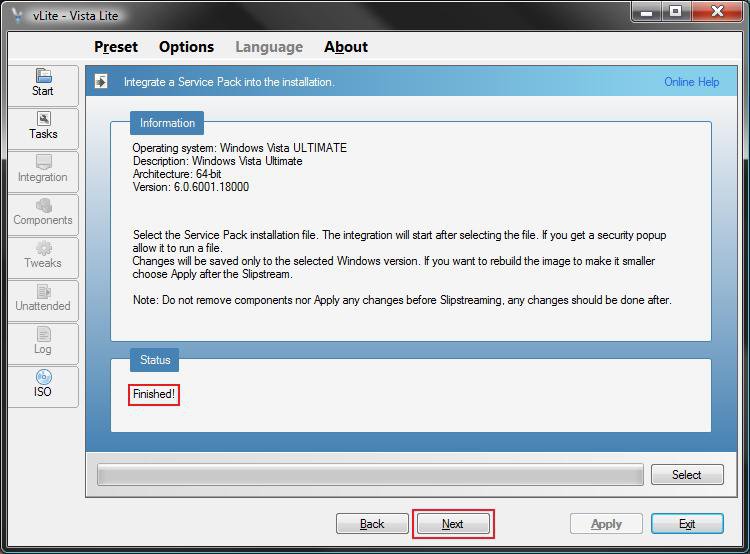Click the Operating system: Windows Vista ULTIMATE line

click(240, 148)
